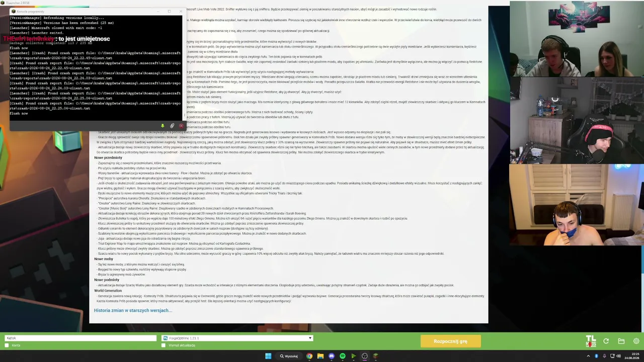This screenshot has height=362, width=644.
Task: Open OBS Studio from the taskbar
Action: [x=365, y=356]
